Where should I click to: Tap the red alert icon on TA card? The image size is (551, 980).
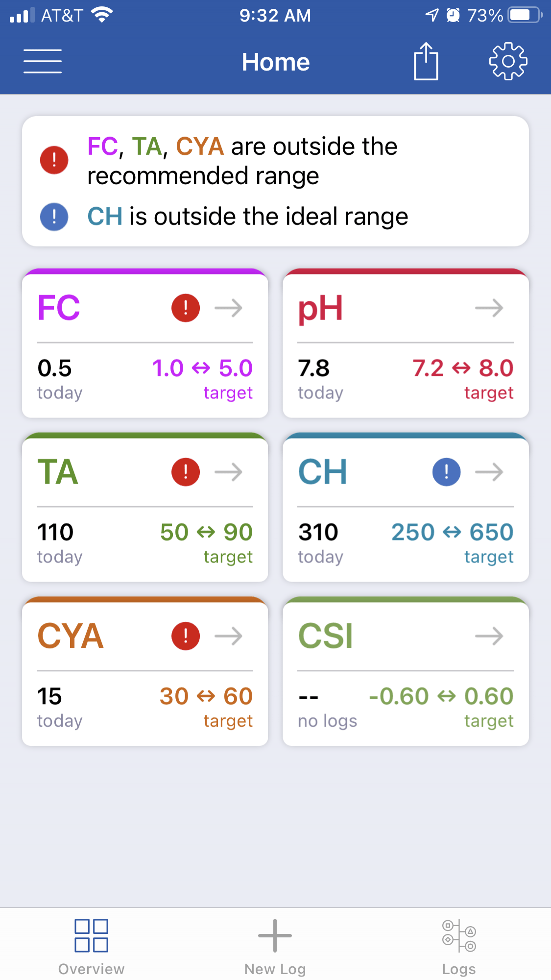pos(186,472)
